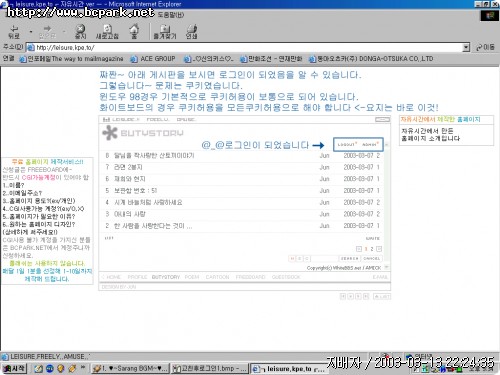Click the LOGOUT button on the board
The image size is (500, 375).
[347, 144]
